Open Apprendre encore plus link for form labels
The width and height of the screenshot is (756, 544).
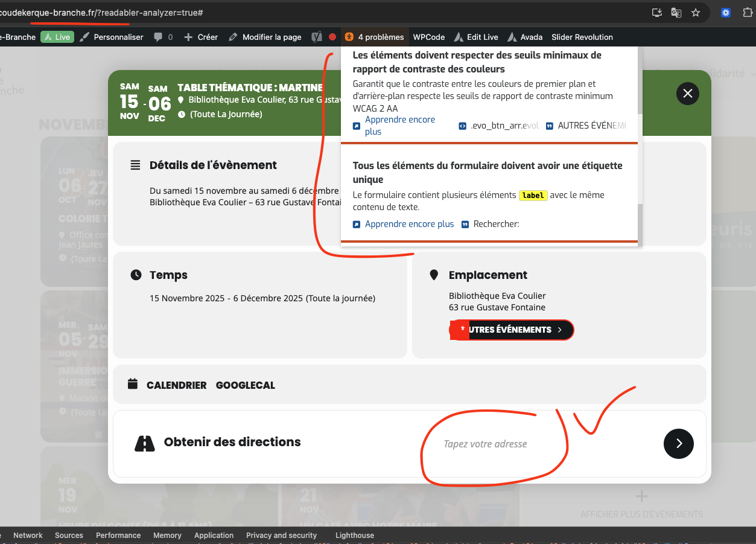click(409, 224)
